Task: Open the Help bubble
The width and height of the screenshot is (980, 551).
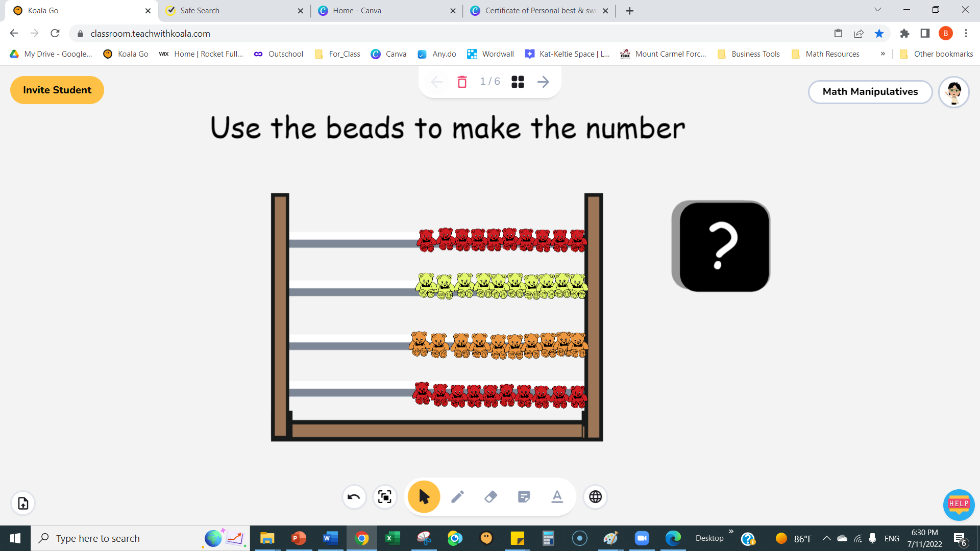Action: point(959,505)
